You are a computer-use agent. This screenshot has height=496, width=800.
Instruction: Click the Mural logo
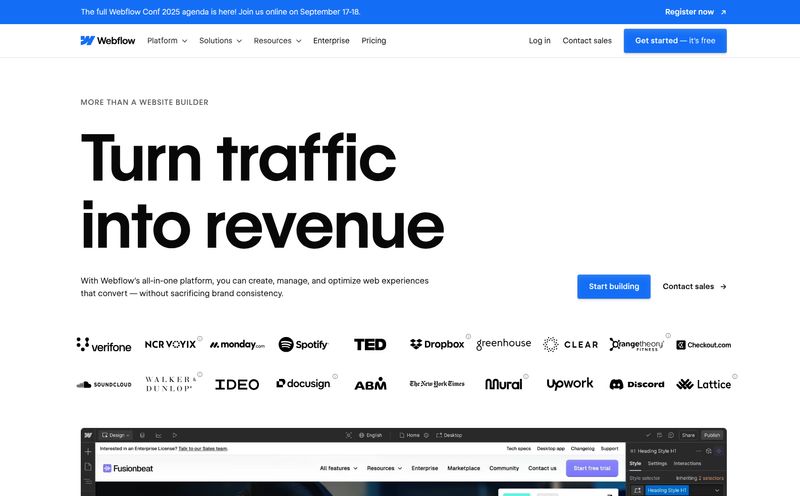[x=504, y=384]
